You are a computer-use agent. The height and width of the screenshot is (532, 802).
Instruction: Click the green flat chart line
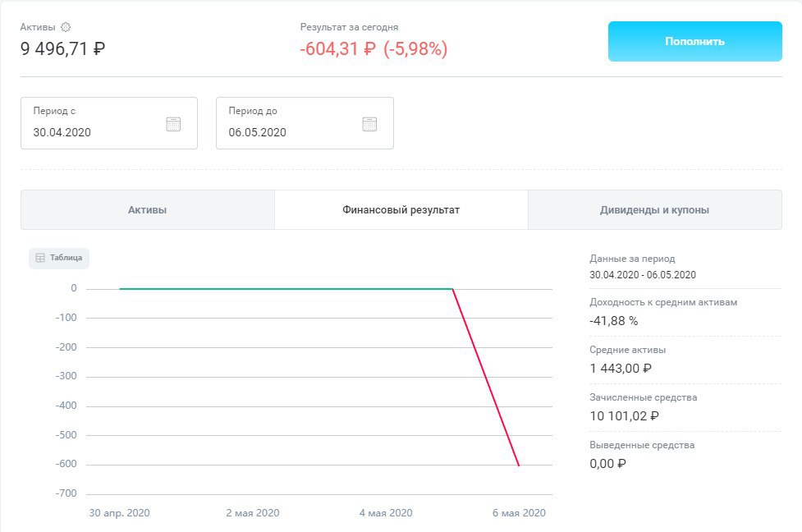[x=287, y=289]
